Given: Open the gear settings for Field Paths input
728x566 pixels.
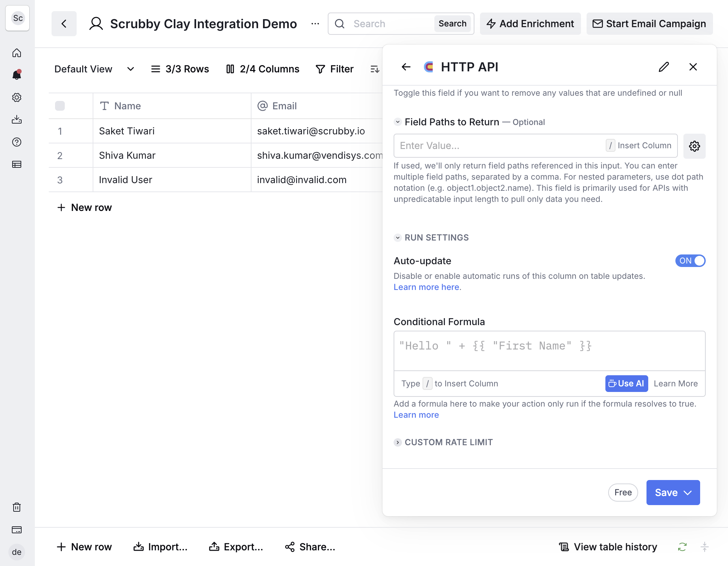Looking at the screenshot, I should pos(695,146).
